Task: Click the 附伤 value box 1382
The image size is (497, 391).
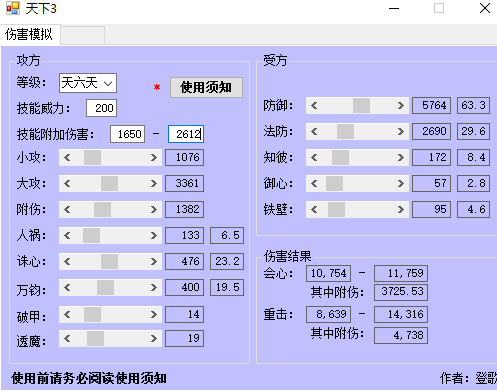Action: 185,209
